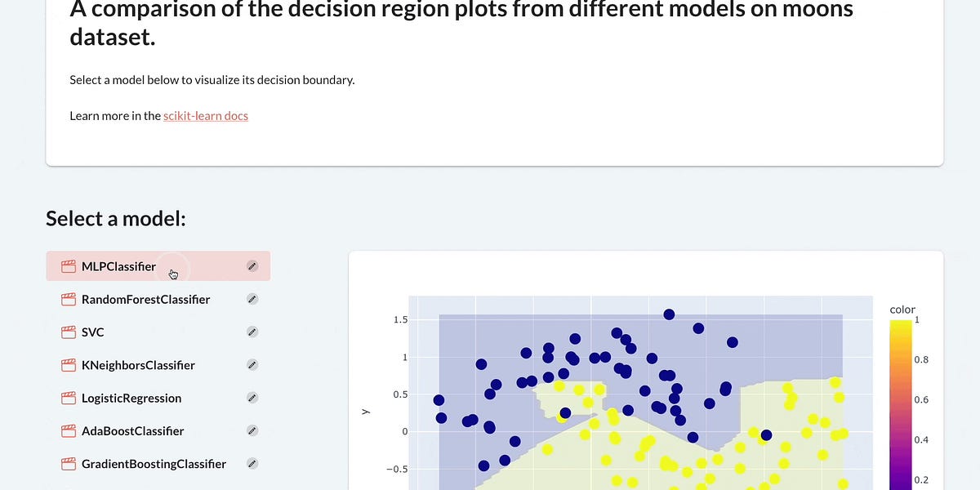Open the pencil editor for RandomForestClassifier

[252, 299]
